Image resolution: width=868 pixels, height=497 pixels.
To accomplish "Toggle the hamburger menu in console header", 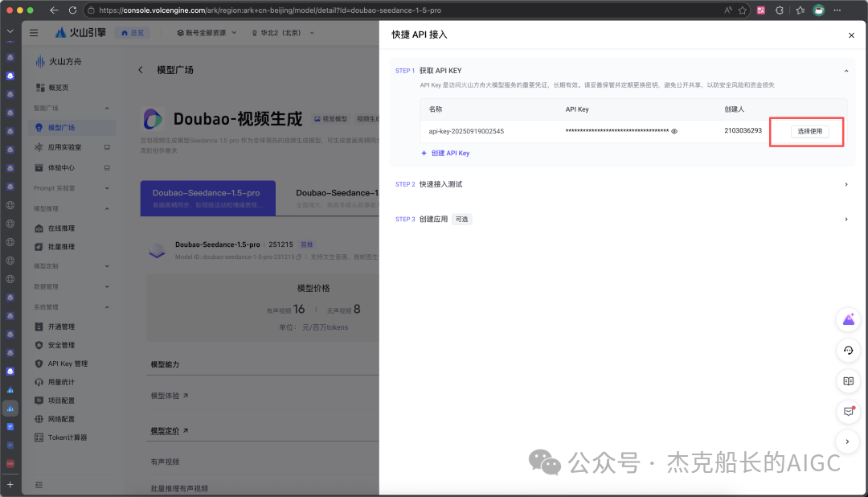I will pos(34,33).
